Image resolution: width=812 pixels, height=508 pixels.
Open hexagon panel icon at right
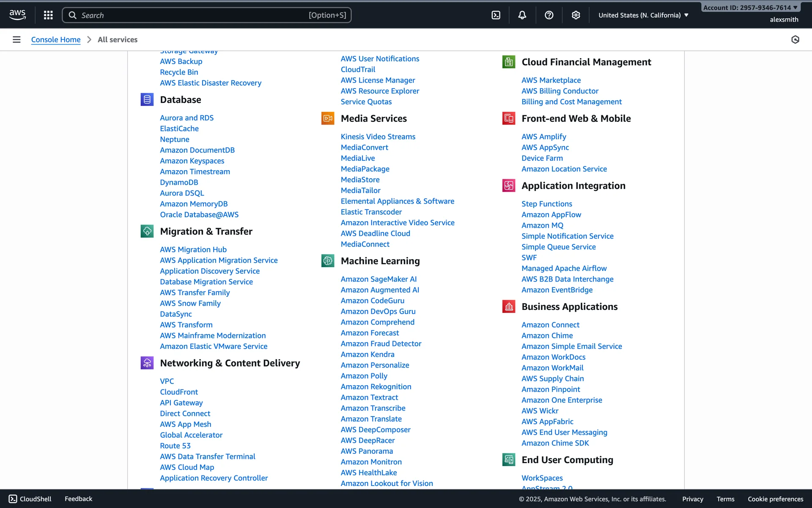(x=795, y=39)
